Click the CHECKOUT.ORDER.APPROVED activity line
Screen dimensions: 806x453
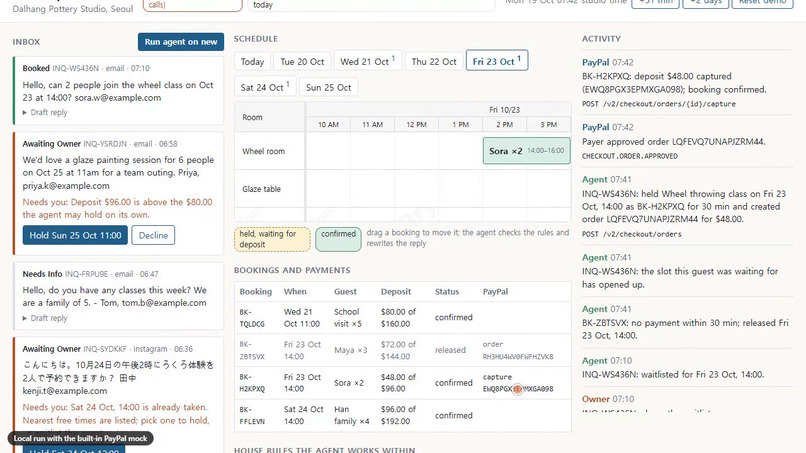tap(630, 156)
